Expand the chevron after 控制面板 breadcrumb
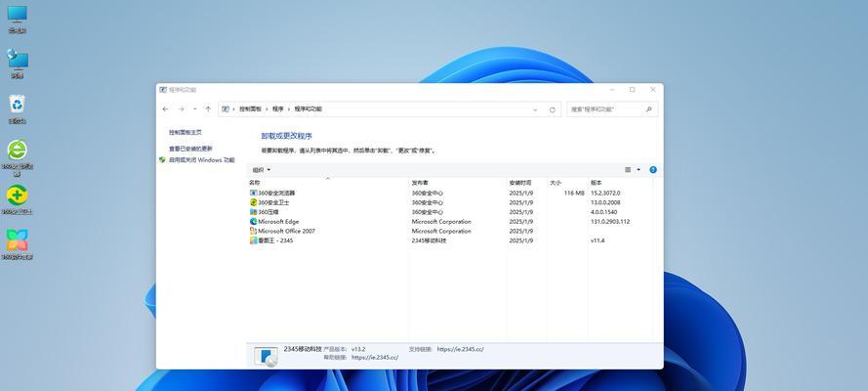Screen dimensions: 868x391 tap(267, 109)
